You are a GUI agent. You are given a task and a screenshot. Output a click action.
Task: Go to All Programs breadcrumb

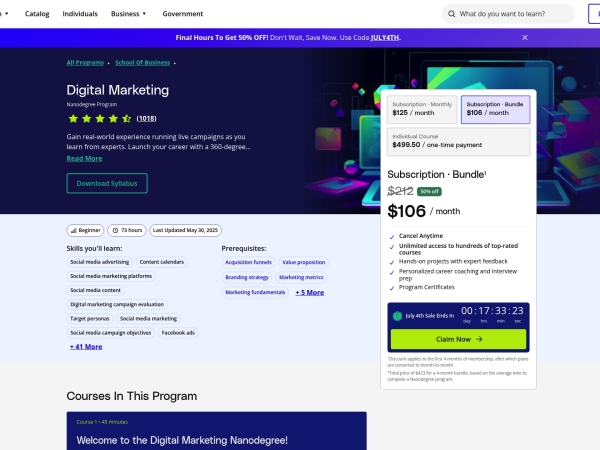point(85,62)
